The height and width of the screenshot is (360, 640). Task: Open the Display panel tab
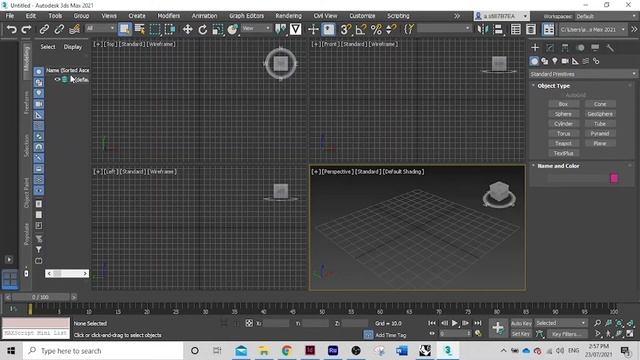595,48
